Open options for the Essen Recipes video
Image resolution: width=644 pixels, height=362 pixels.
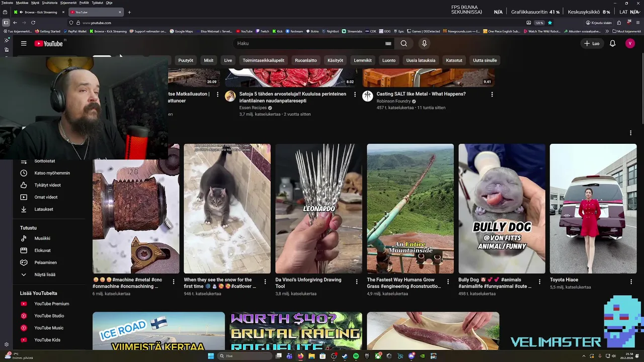pos(354,95)
